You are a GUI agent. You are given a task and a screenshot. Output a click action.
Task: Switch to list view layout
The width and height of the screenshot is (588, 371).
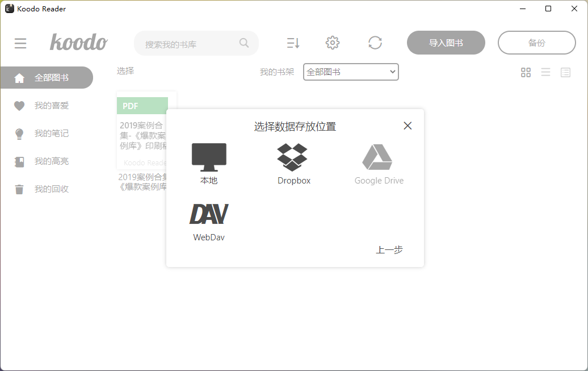[545, 72]
